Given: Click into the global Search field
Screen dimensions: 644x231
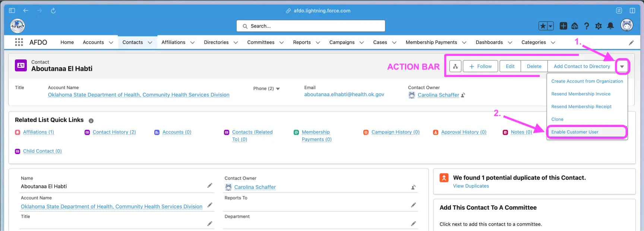Looking at the screenshot, I should pyautogui.click(x=311, y=26).
